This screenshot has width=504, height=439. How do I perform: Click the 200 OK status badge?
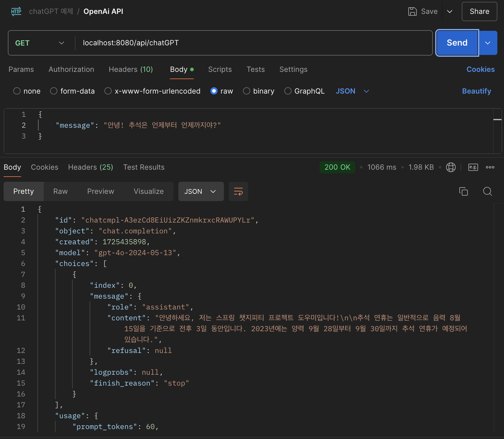(x=337, y=167)
